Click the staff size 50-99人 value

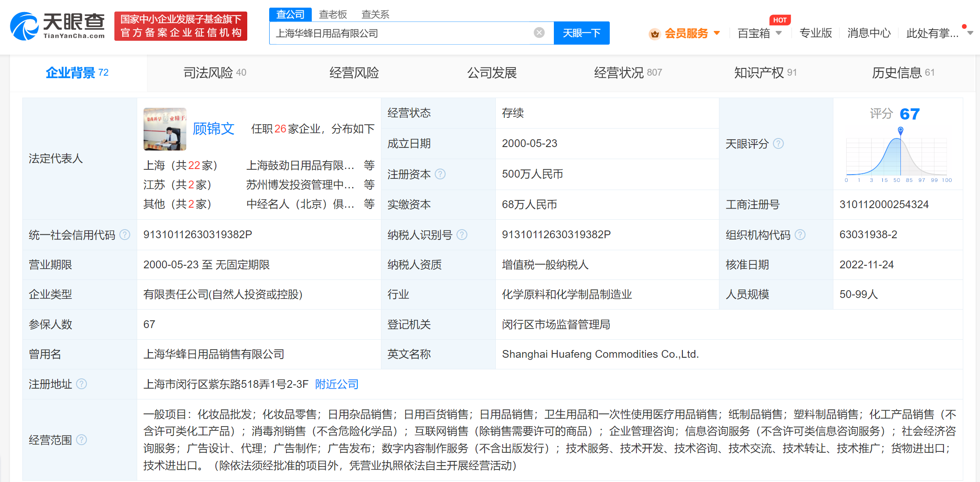pos(858,295)
